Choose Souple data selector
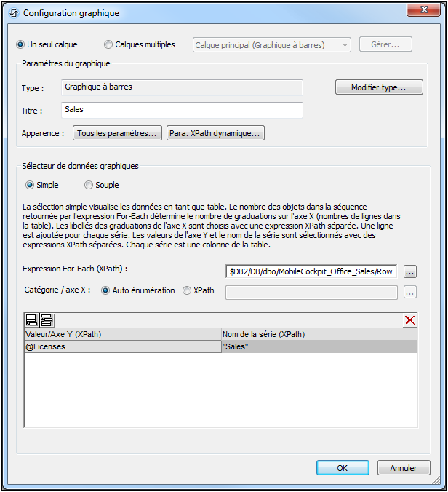Viewport: 448px width, 492px height. click(102, 185)
